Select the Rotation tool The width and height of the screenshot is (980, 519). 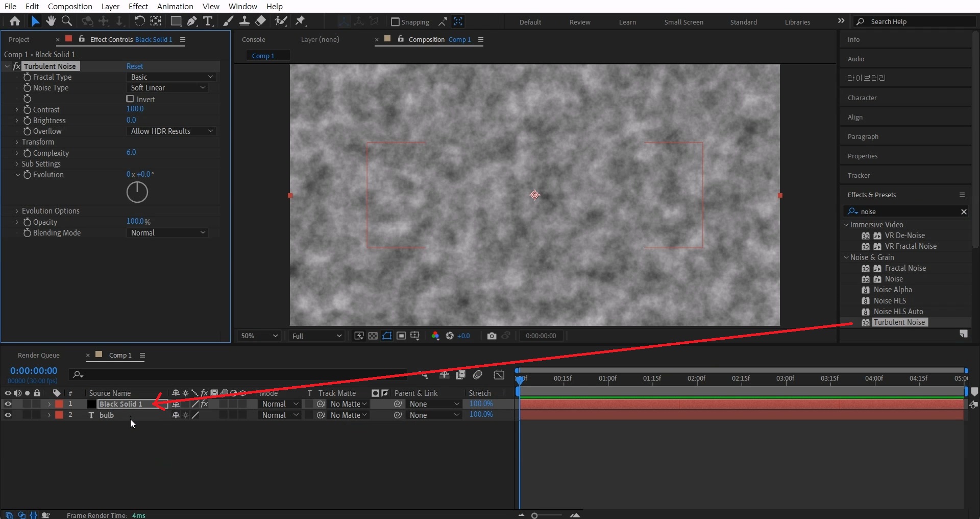click(x=139, y=21)
